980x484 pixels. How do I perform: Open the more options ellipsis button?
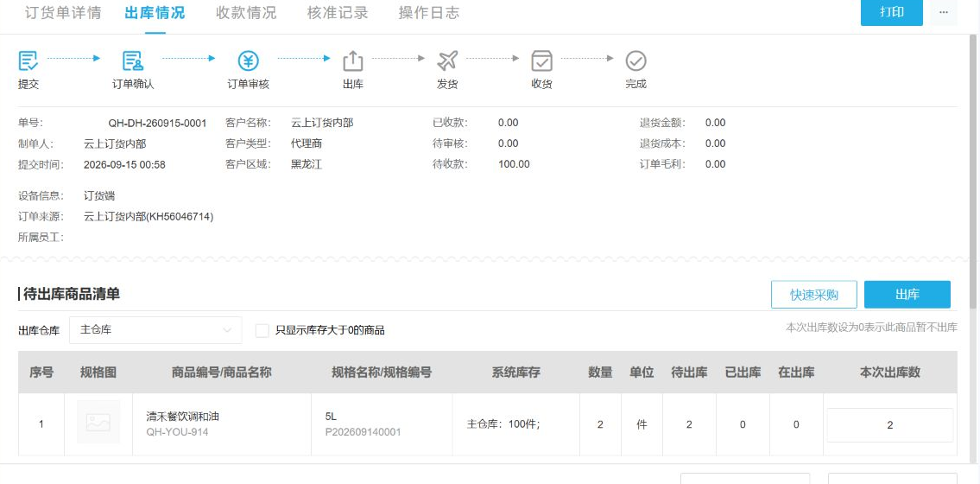[943, 12]
